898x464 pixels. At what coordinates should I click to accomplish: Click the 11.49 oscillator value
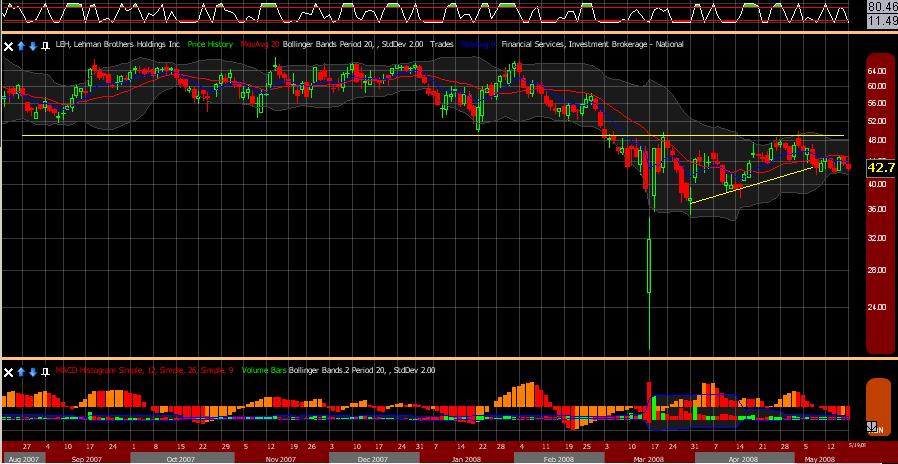pyautogui.click(x=883, y=21)
